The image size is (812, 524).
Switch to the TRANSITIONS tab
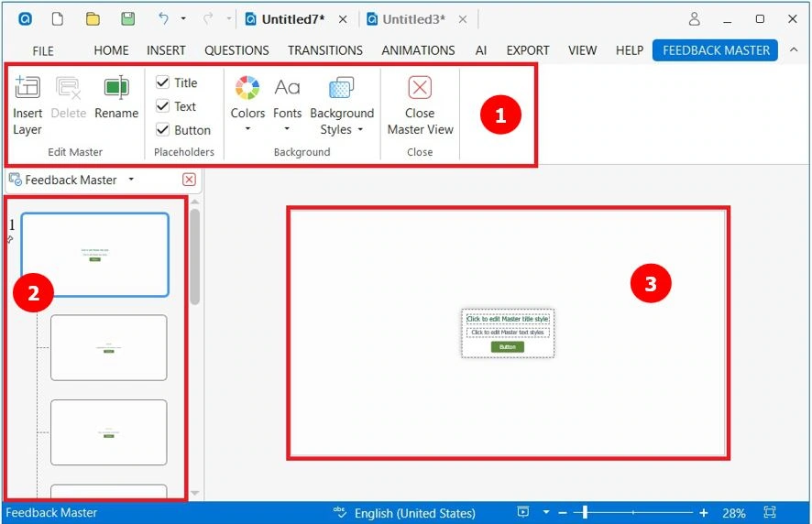click(325, 50)
